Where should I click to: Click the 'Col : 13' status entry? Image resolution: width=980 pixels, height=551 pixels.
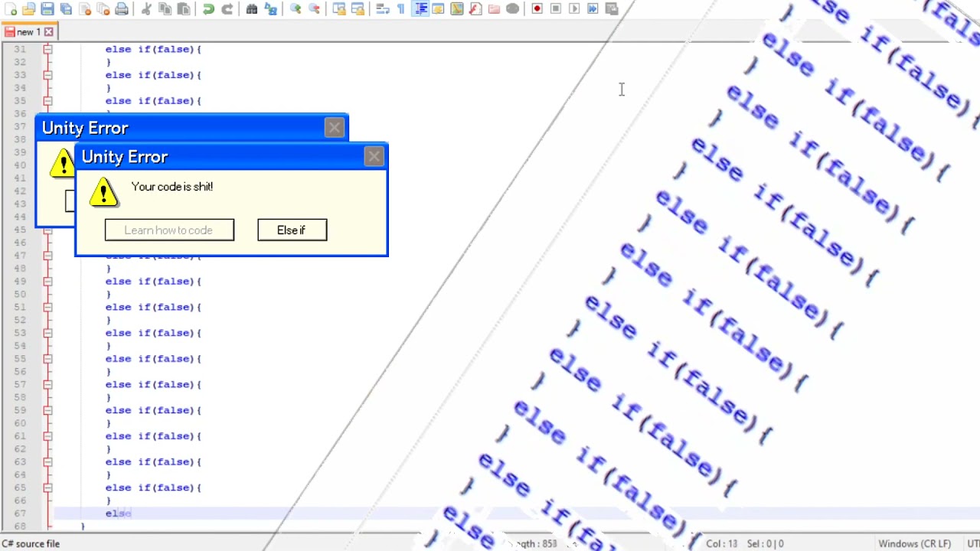(721, 544)
